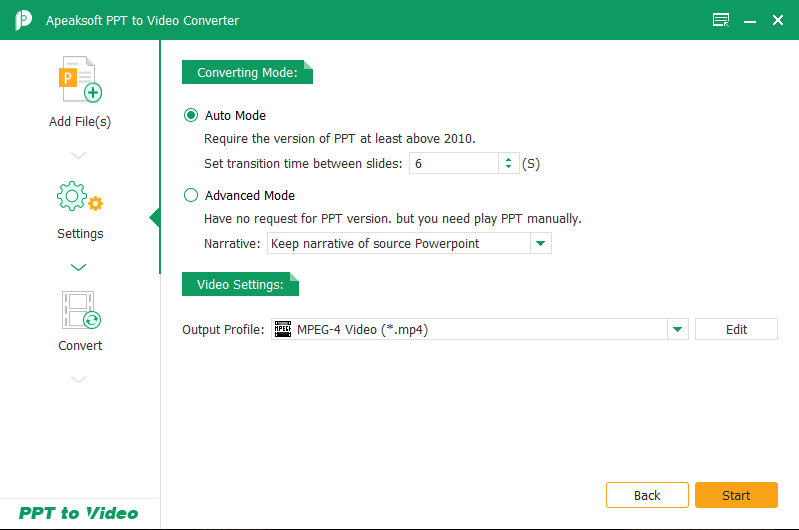Click the Convert label in sidebar
This screenshot has height=530, width=799.
(x=80, y=346)
